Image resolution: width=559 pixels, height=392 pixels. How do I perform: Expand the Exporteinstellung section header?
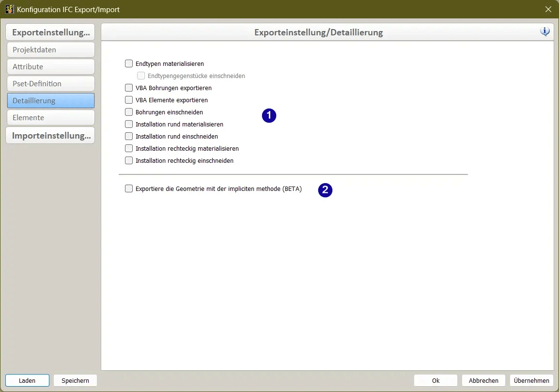pos(50,33)
